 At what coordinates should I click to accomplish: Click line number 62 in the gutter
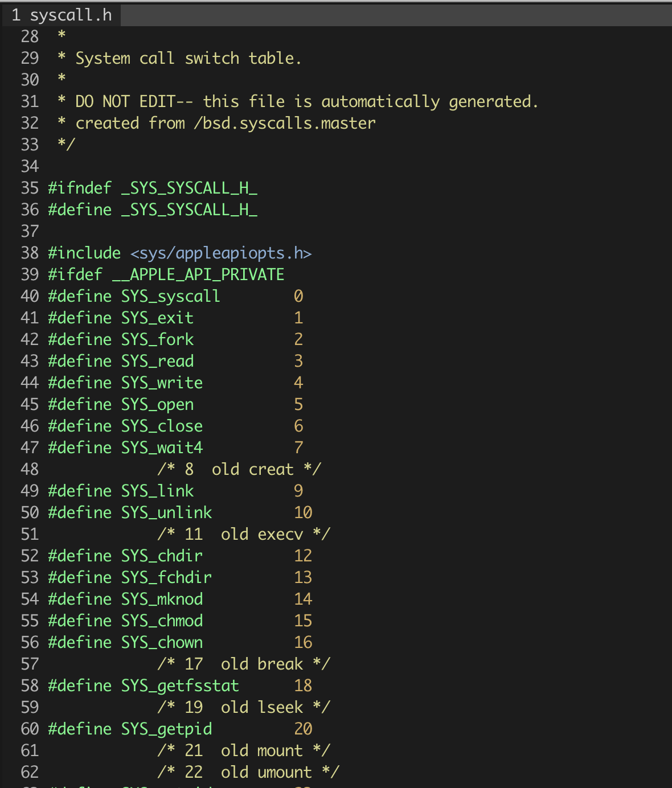point(29,771)
